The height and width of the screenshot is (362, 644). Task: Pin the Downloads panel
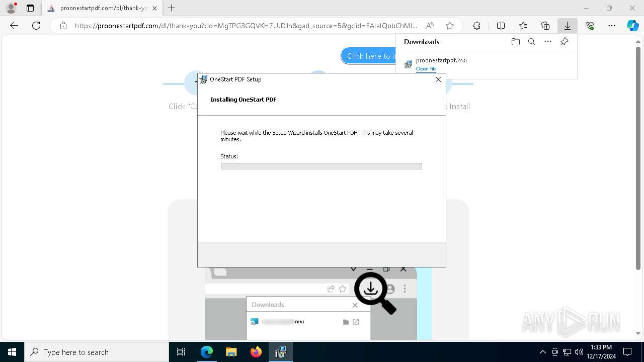tap(564, 42)
